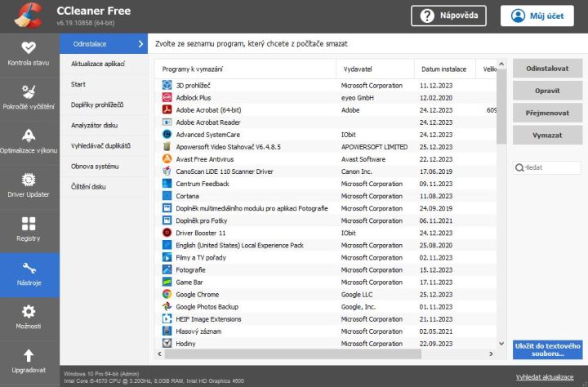Open Analyzátor disku section

[104, 125]
